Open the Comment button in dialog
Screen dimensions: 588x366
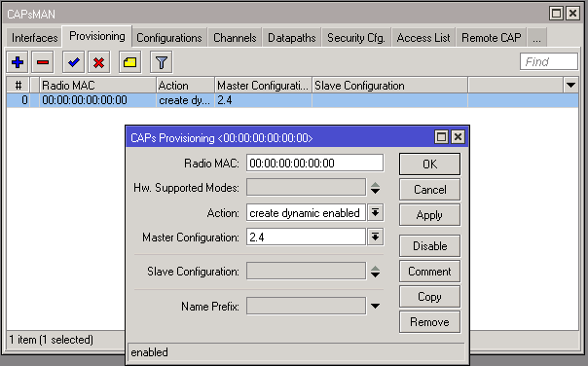pos(429,272)
